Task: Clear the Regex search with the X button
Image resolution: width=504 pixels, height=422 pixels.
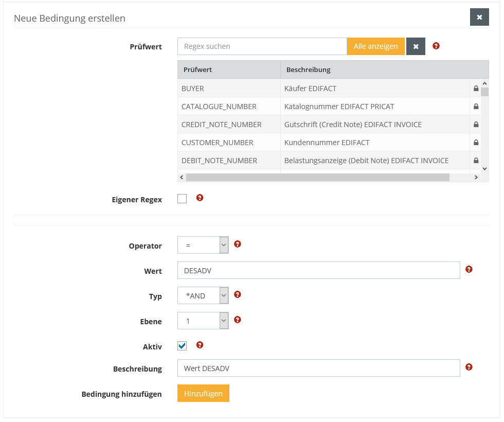Action: [x=416, y=46]
